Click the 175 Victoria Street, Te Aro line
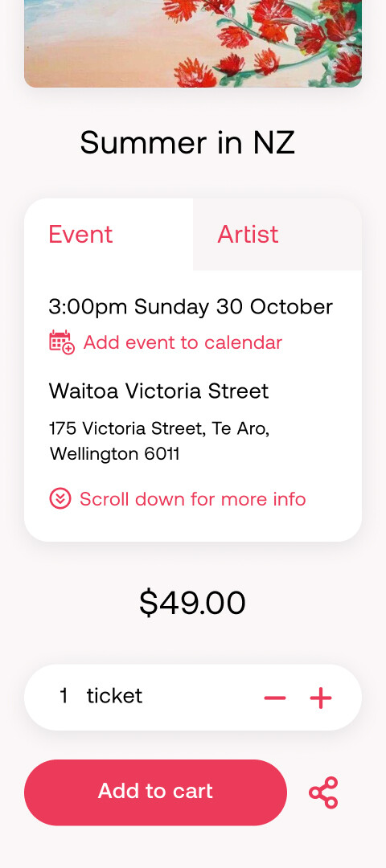The image size is (386, 868). (159, 428)
